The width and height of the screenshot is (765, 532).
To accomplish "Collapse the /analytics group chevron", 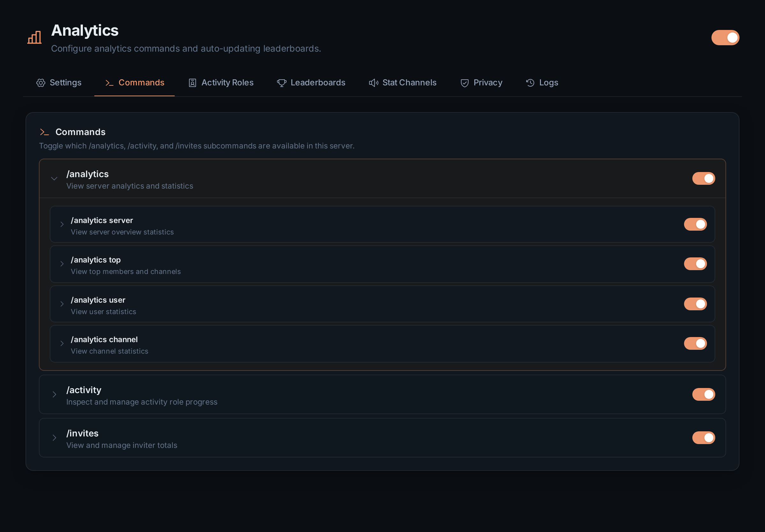I will click(54, 179).
